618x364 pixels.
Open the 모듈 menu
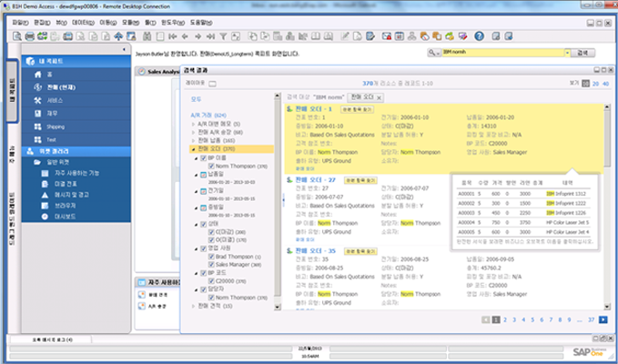point(131,23)
